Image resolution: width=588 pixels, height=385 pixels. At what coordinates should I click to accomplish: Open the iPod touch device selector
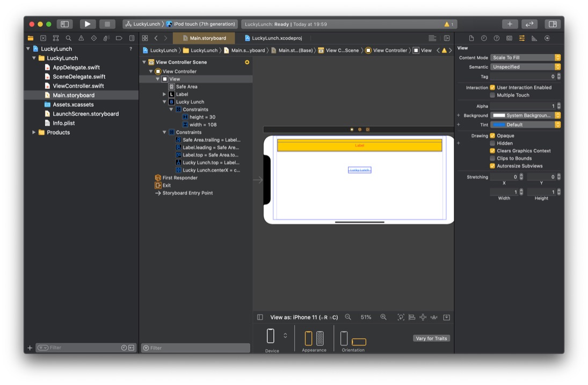click(x=201, y=24)
